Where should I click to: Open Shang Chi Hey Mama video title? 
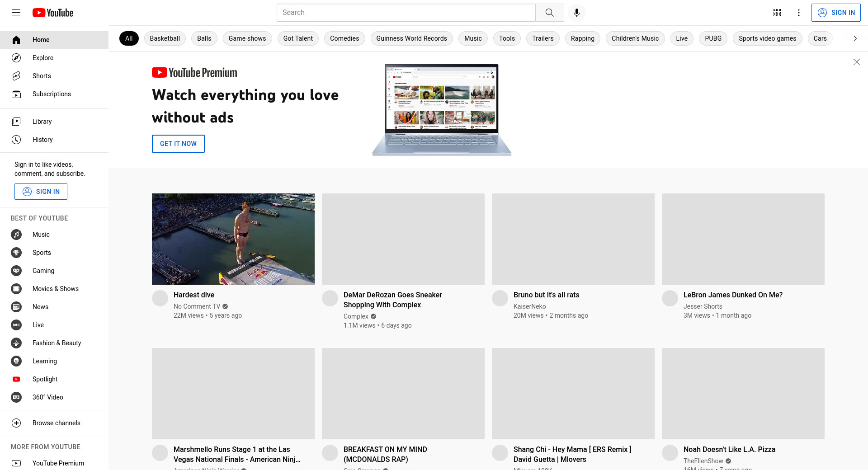(572, 454)
